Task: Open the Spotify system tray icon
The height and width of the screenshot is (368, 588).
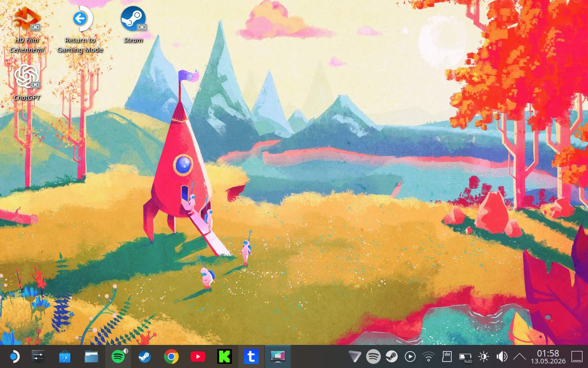Action: click(x=373, y=356)
